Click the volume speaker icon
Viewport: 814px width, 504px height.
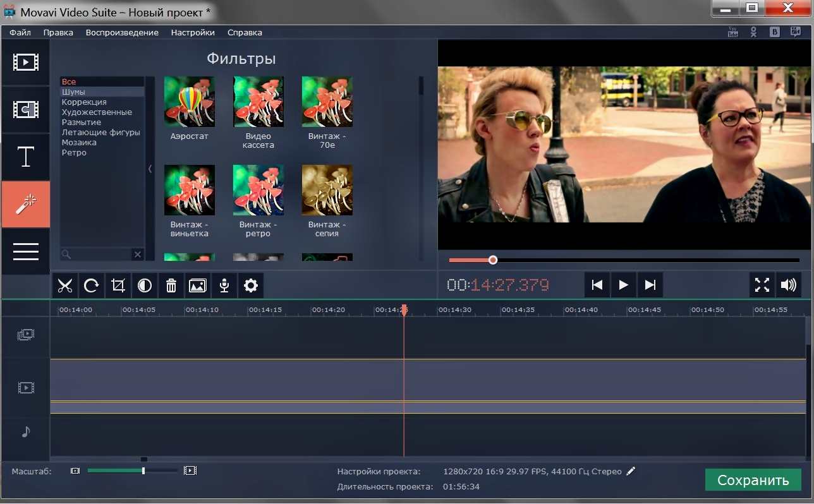coord(789,285)
